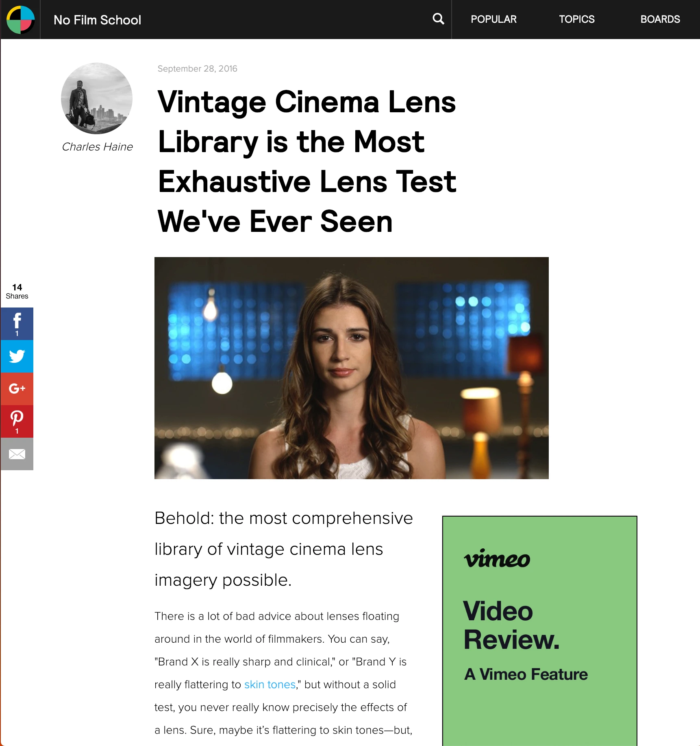Image resolution: width=700 pixels, height=746 pixels.
Task: Open the BOARDS menu
Action: [x=660, y=19]
